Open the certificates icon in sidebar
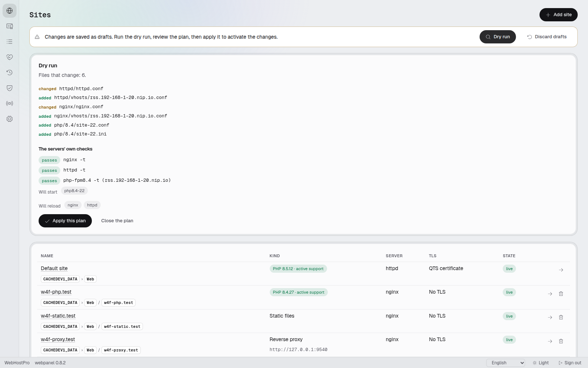 (10, 26)
